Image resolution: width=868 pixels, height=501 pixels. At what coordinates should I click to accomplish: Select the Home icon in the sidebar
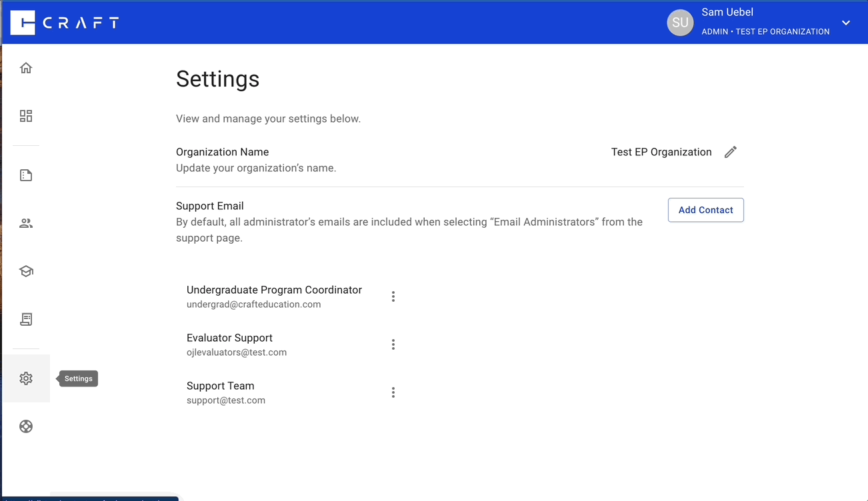(25, 67)
